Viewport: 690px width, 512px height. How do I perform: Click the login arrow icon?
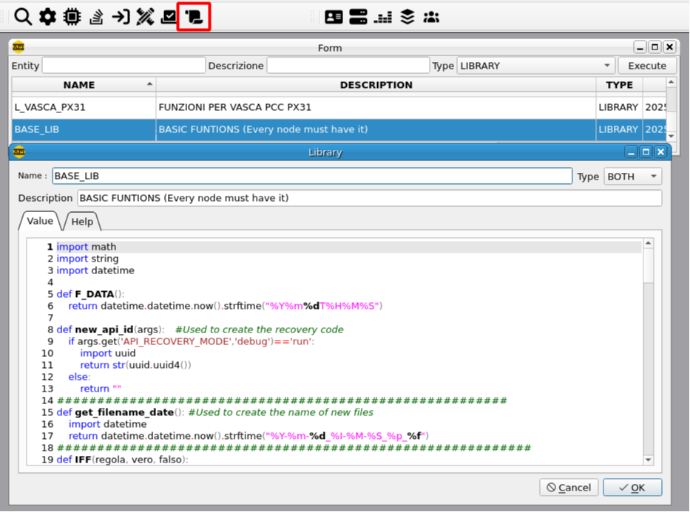pyautogui.click(x=121, y=16)
